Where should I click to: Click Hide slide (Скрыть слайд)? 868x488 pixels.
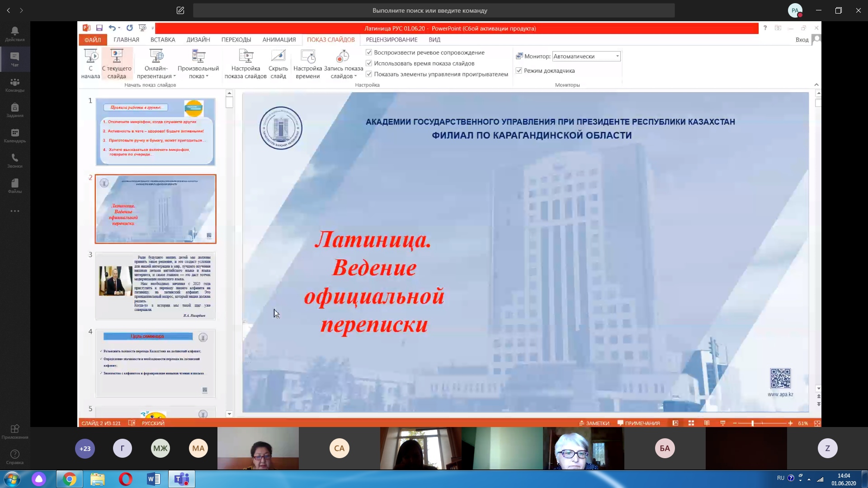coord(278,64)
